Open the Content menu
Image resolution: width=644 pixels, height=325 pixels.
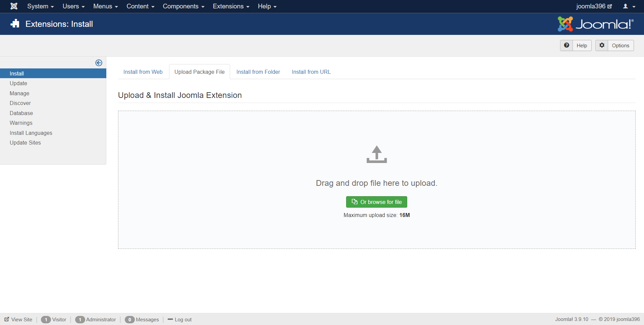pos(140,6)
